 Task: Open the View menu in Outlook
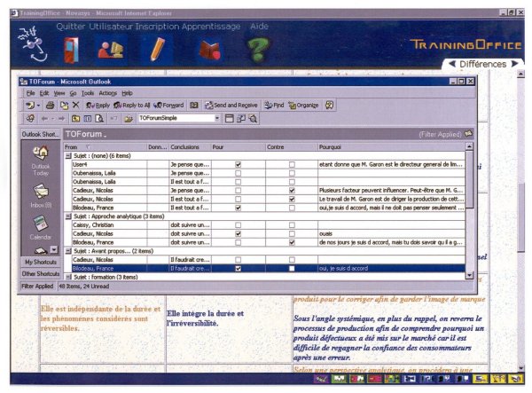59,93
